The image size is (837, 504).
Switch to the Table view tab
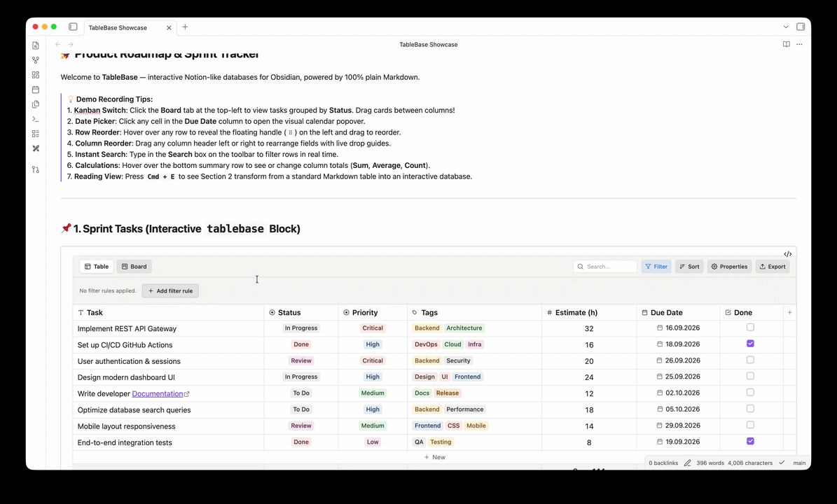pos(96,267)
